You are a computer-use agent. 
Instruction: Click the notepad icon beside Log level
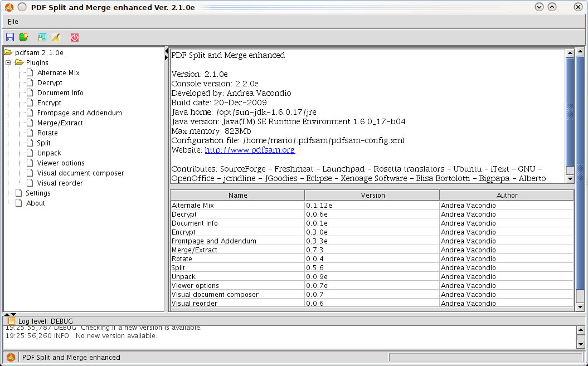12,321
